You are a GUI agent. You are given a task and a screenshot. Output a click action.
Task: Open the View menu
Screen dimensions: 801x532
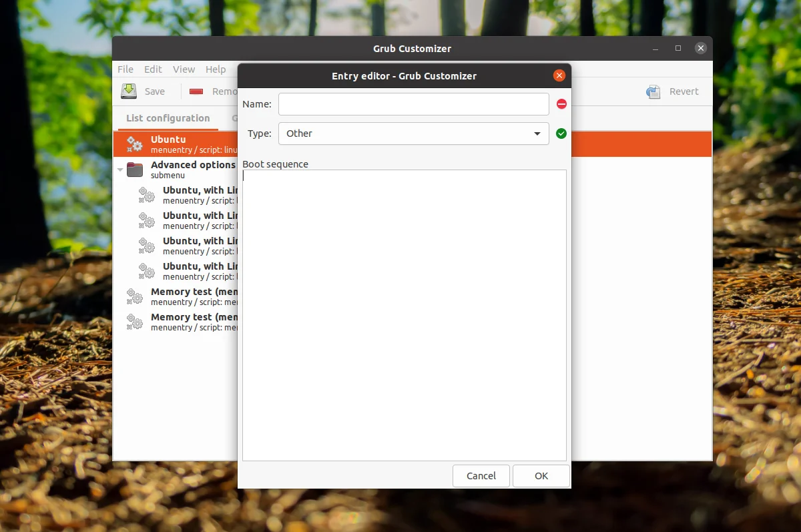184,69
